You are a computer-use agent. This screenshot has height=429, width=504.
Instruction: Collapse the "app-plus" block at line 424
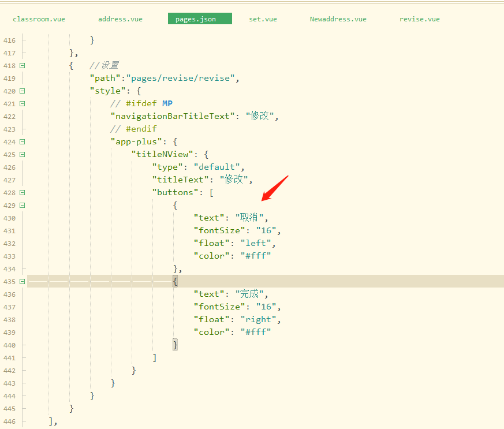(22, 141)
